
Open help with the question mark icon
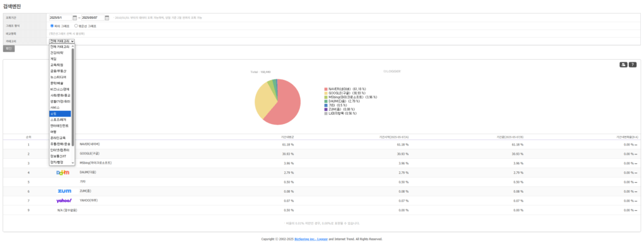tap(633, 64)
